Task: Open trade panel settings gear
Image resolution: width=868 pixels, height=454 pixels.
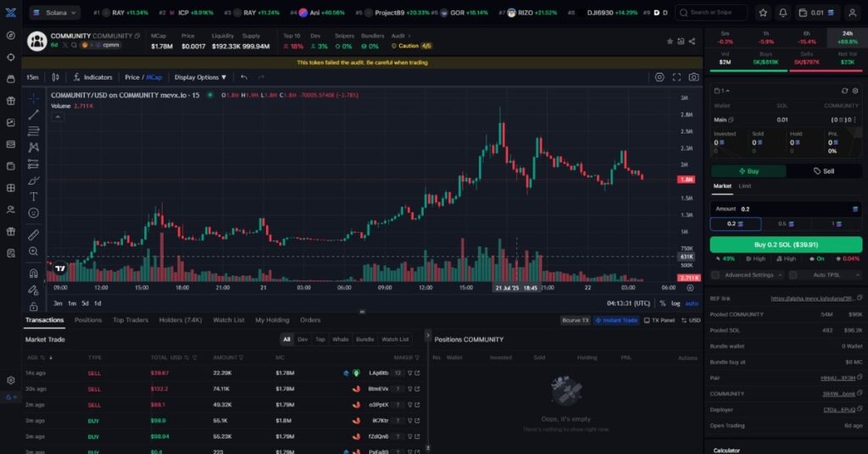Action: coord(855,91)
